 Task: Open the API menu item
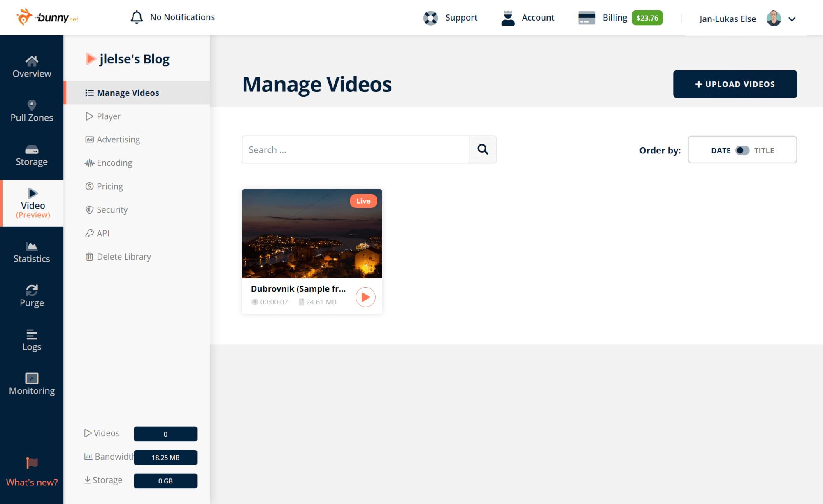pyautogui.click(x=137, y=233)
